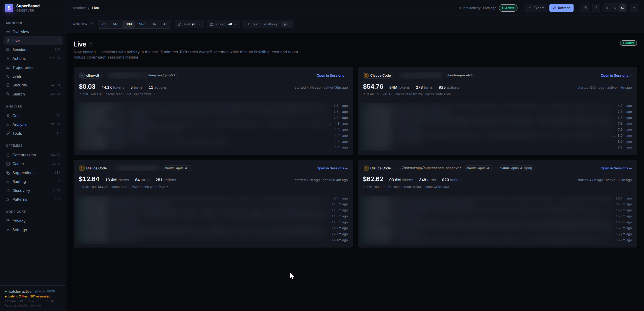
Task: Click the copy link icon
Action: (x=596, y=8)
